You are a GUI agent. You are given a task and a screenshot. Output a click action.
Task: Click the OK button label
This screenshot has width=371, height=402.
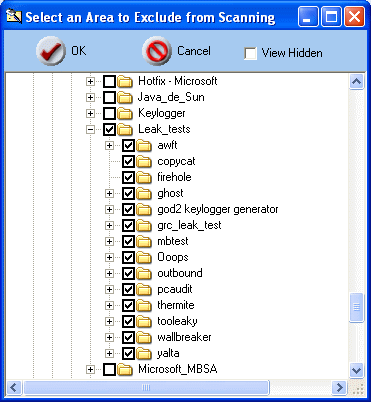(79, 51)
